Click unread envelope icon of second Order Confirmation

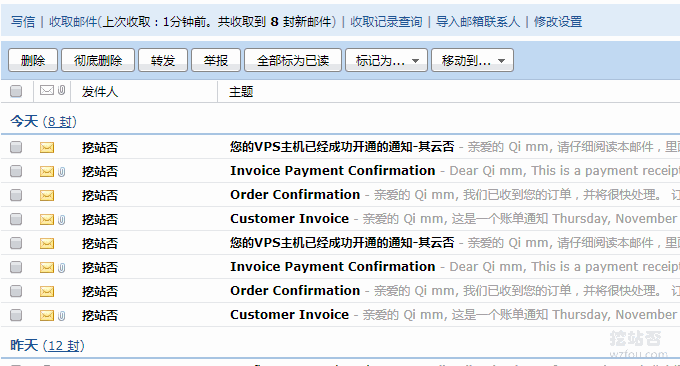[47, 291]
